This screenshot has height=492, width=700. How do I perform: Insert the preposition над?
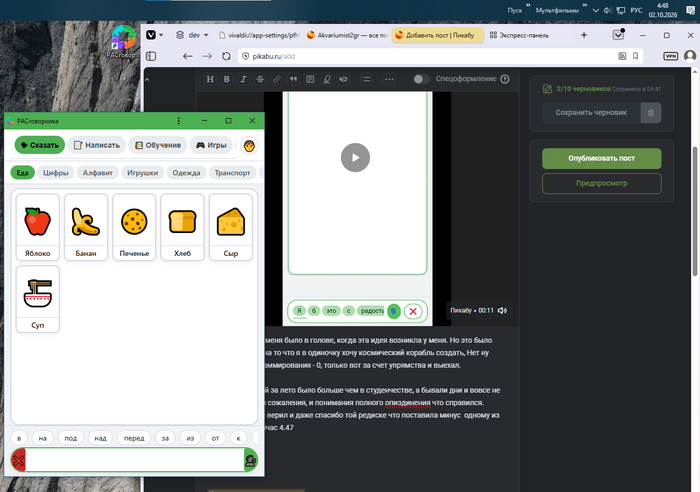pyautogui.click(x=100, y=438)
